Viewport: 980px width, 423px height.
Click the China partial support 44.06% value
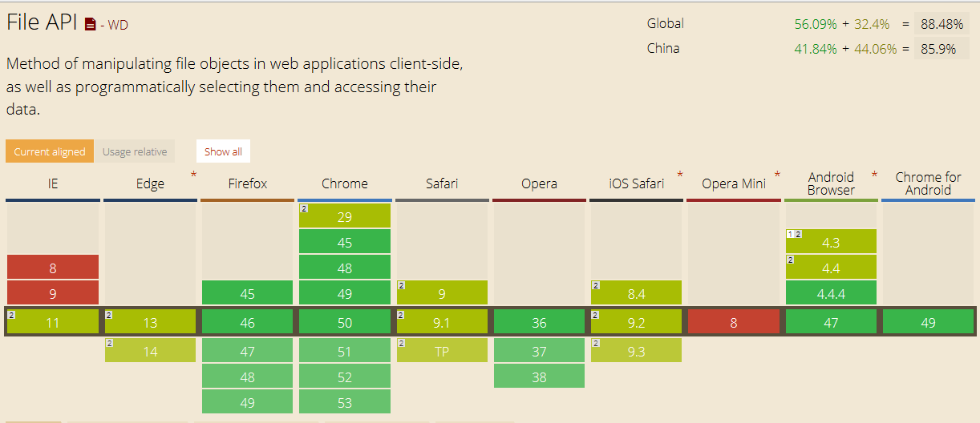[874, 49]
